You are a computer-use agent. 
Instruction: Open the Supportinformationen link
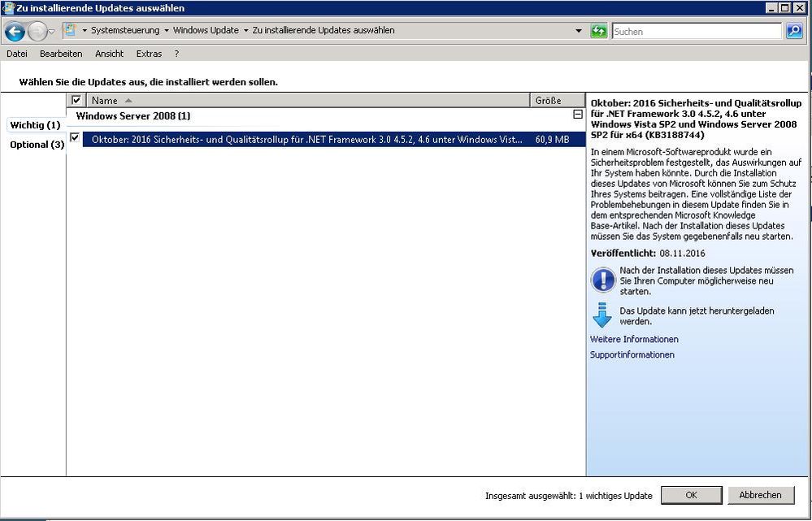pyautogui.click(x=632, y=354)
